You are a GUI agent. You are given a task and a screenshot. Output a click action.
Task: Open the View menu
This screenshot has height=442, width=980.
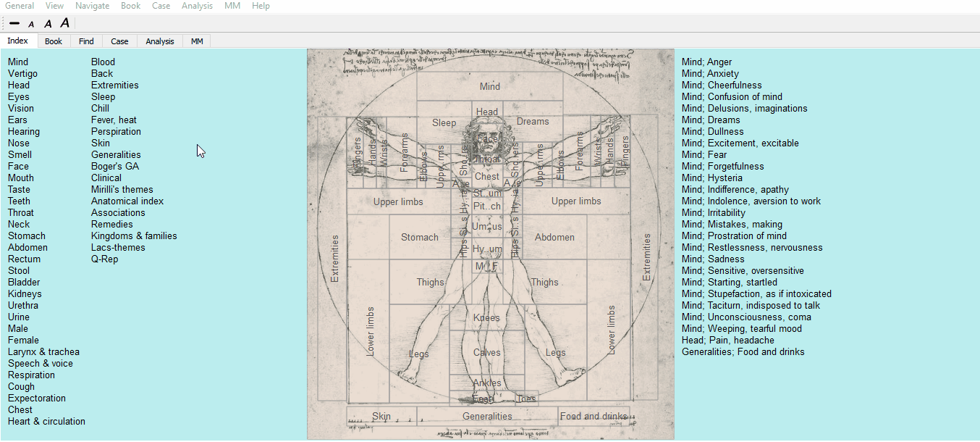point(54,6)
